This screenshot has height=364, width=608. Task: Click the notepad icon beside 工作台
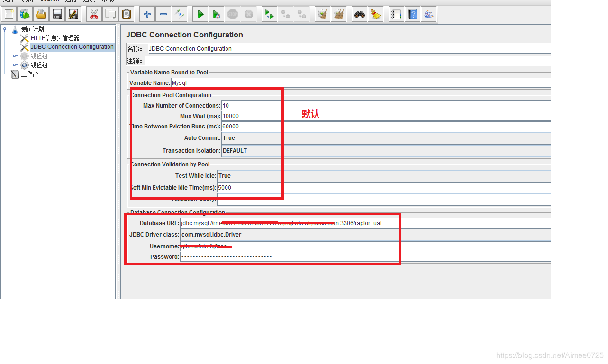point(15,74)
